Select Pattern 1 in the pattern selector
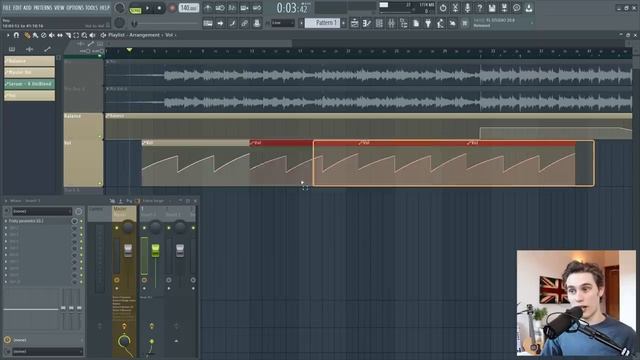 pyautogui.click(x=322, y=23)
